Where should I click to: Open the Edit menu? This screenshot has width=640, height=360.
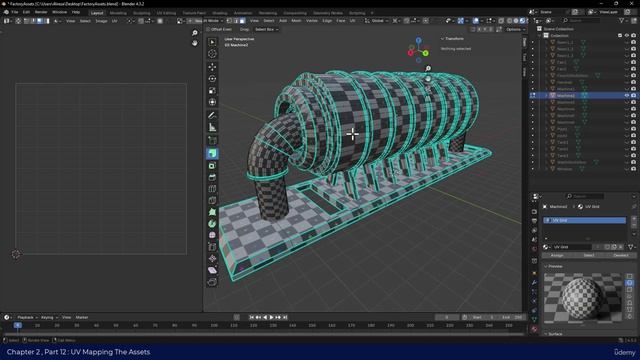(26, 12)
